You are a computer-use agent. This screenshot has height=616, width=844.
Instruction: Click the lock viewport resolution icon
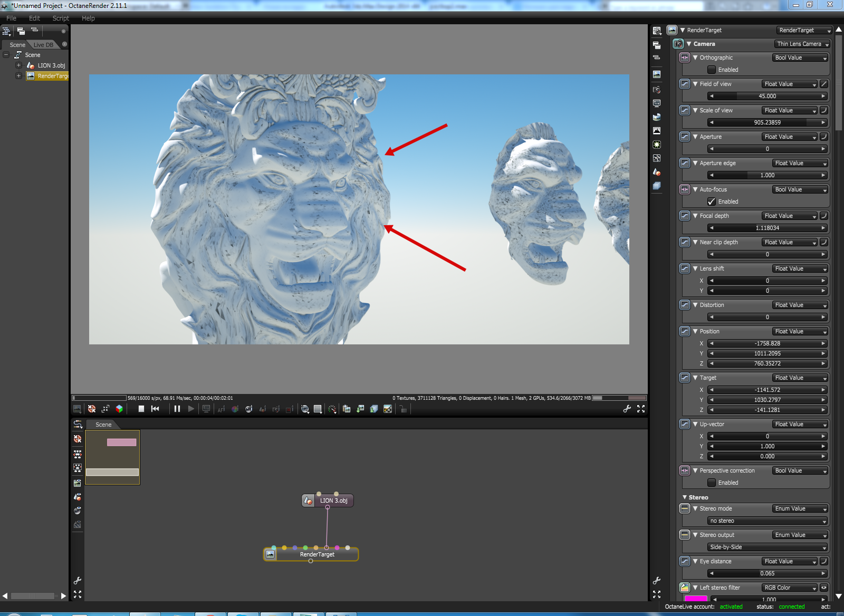(403, 409)
